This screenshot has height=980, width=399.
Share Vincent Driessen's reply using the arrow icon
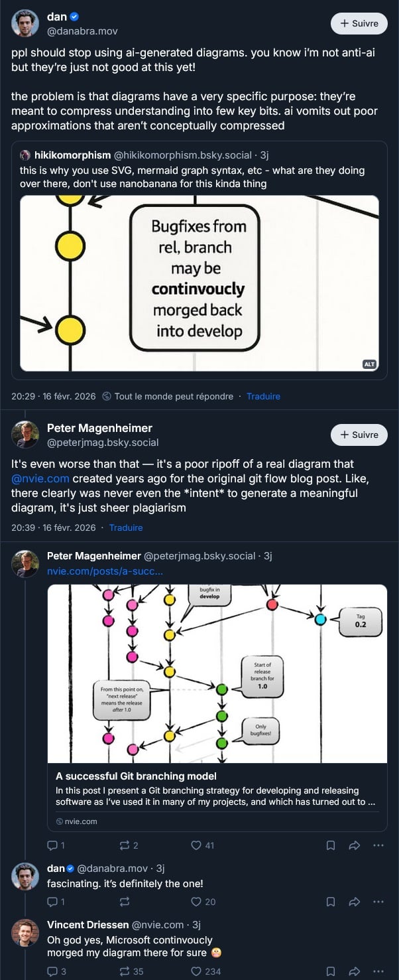[x=354, y=971]
